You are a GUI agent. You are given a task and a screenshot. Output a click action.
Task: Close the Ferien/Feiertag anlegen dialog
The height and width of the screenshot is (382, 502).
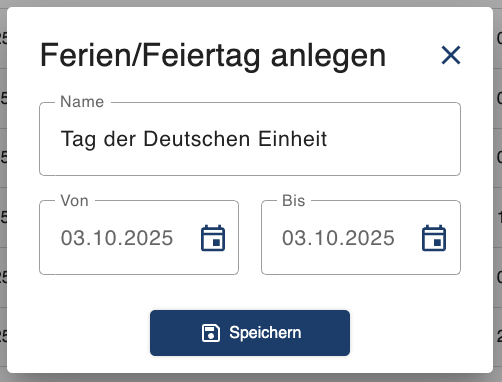[x=451, y=55]
